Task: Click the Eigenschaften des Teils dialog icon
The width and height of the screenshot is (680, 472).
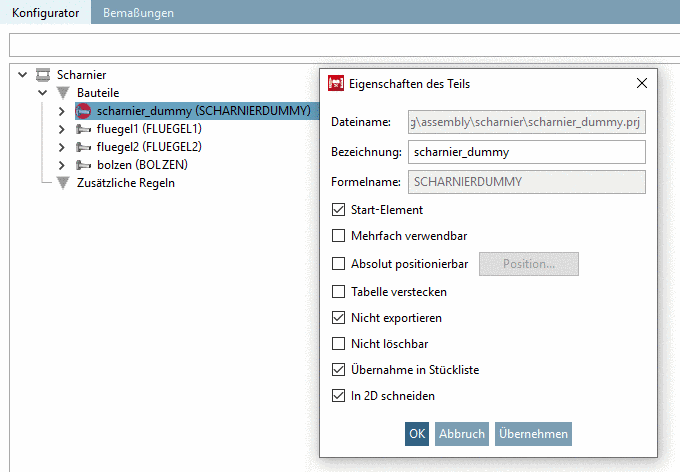Action: pyautogui.click(x=337, y=83)
